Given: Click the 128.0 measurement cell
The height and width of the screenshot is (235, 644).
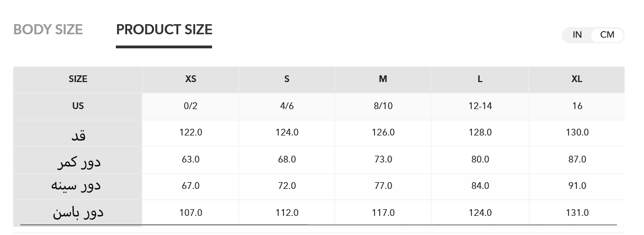Looking at the screenshot, I should (480, 132).
